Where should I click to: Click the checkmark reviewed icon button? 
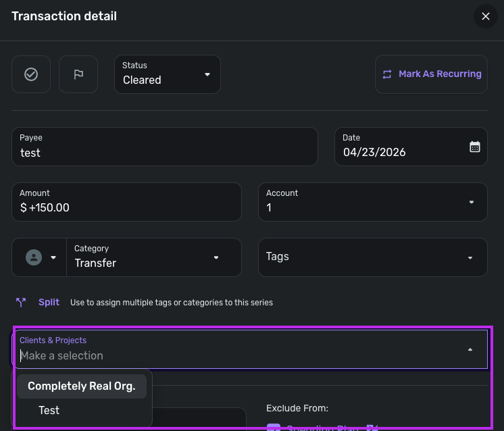(31, 74)
